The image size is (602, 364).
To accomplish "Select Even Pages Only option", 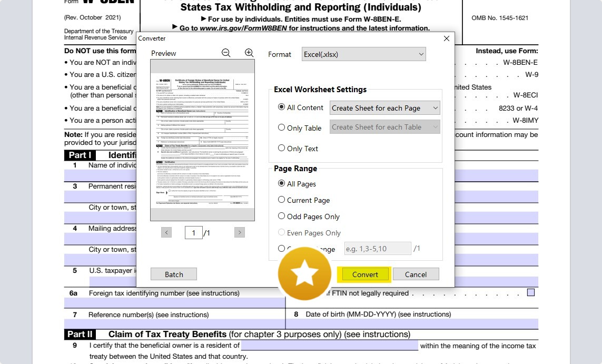I will [281, 232].
